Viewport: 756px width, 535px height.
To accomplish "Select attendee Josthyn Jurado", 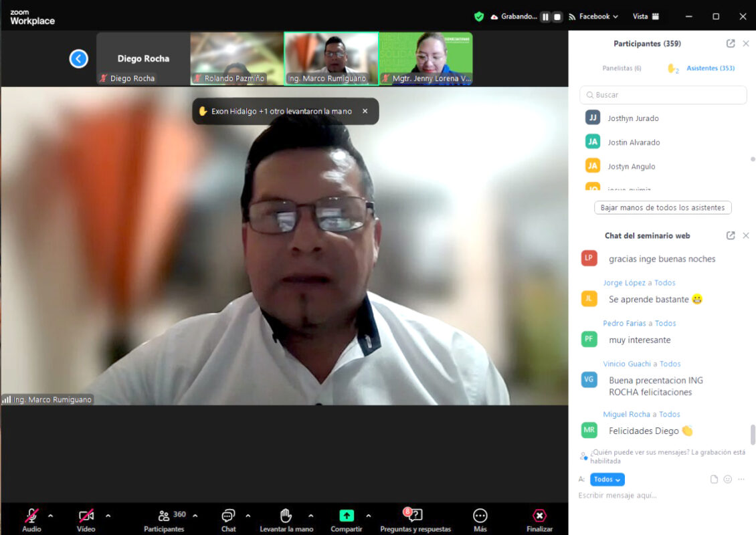I will tap(633, 118).
